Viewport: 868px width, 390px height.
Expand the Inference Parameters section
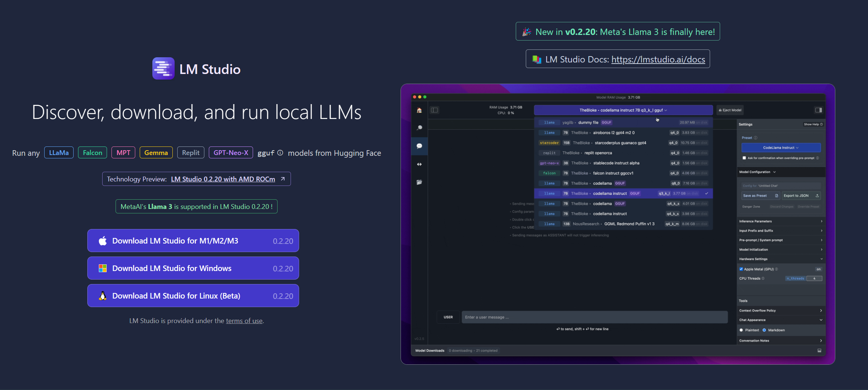[x=781, y=221]
